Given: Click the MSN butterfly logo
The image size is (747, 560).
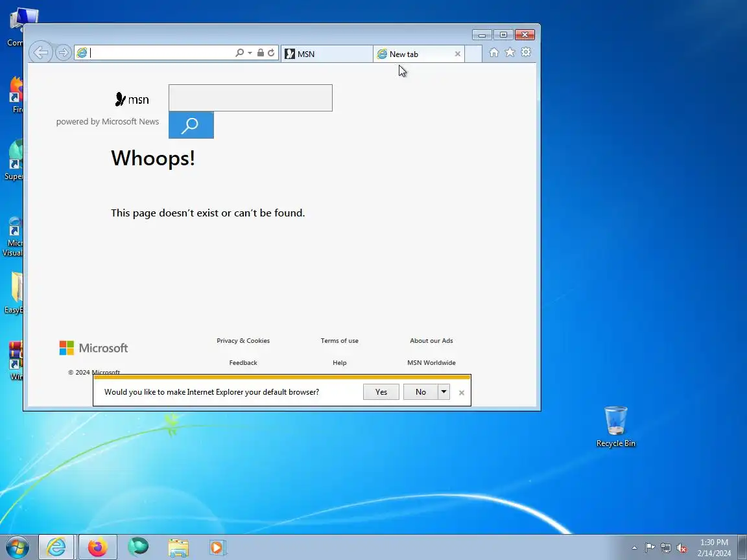Looking at the screenshot, I should [132, 99].
